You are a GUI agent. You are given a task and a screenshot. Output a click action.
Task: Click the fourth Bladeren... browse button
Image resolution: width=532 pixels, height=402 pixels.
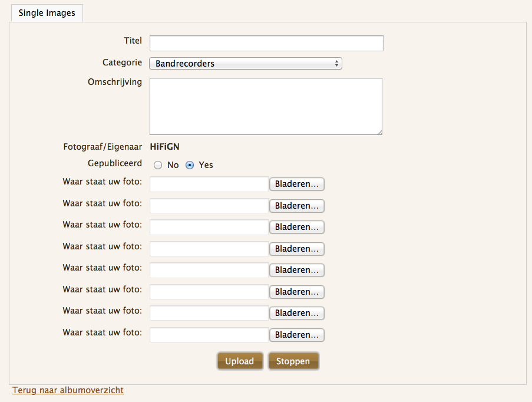pyautogui.click(x=297, y=249)
